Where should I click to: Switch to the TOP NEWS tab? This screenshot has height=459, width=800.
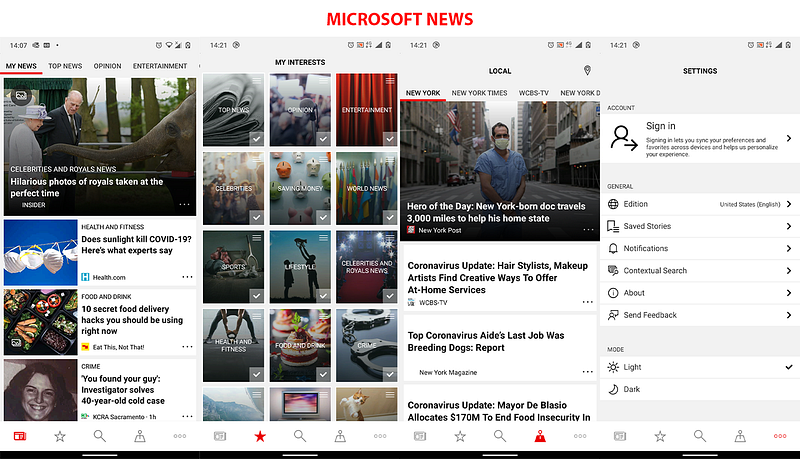(65, 66)
